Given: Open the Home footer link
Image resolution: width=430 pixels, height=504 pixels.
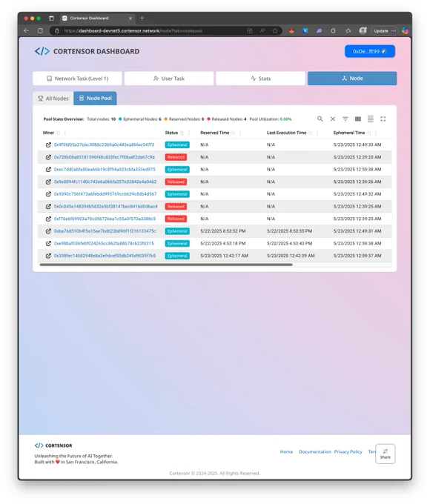Looking at the screenshot, I should pyautogui.click(x=286, y=451).
